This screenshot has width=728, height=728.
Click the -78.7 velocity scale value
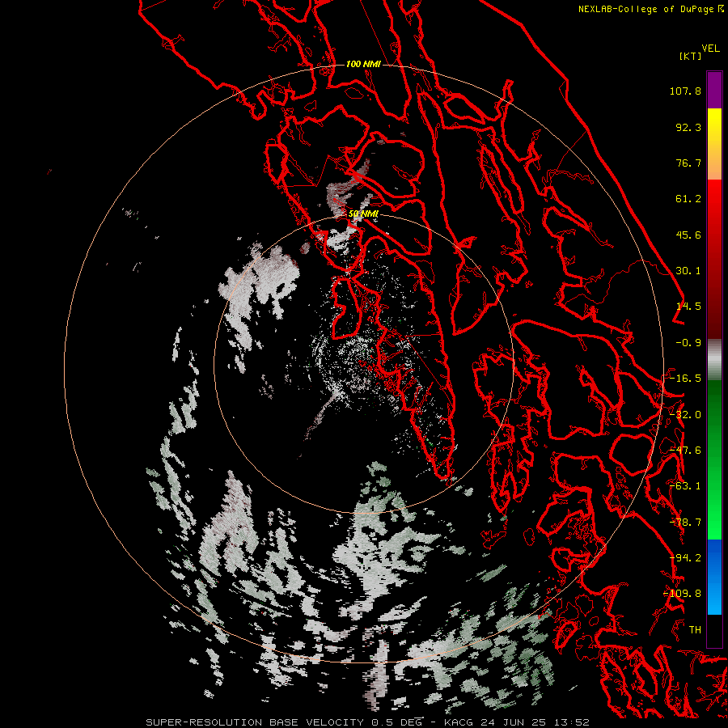coord(685,523)
